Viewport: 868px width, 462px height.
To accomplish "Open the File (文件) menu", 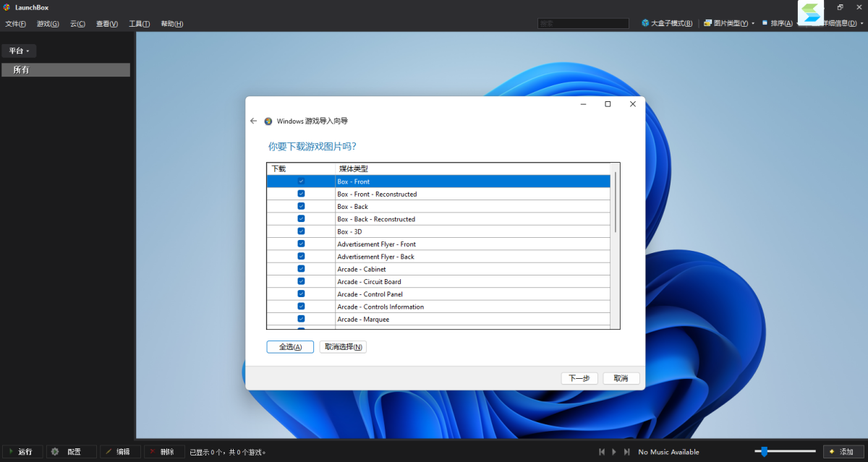I will [15, 24].
